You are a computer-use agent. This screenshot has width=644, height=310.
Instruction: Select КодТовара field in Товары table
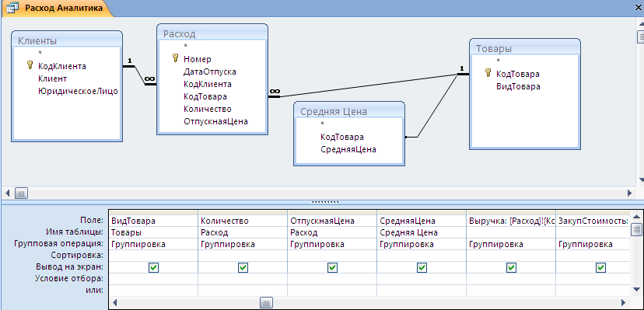518,75
